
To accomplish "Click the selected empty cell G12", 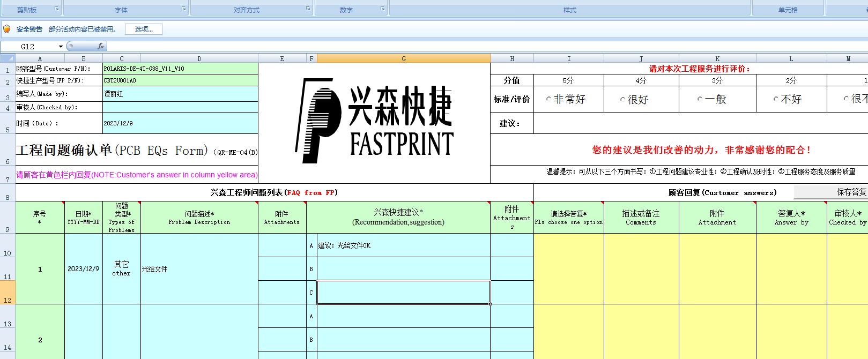I will point(404,293).
